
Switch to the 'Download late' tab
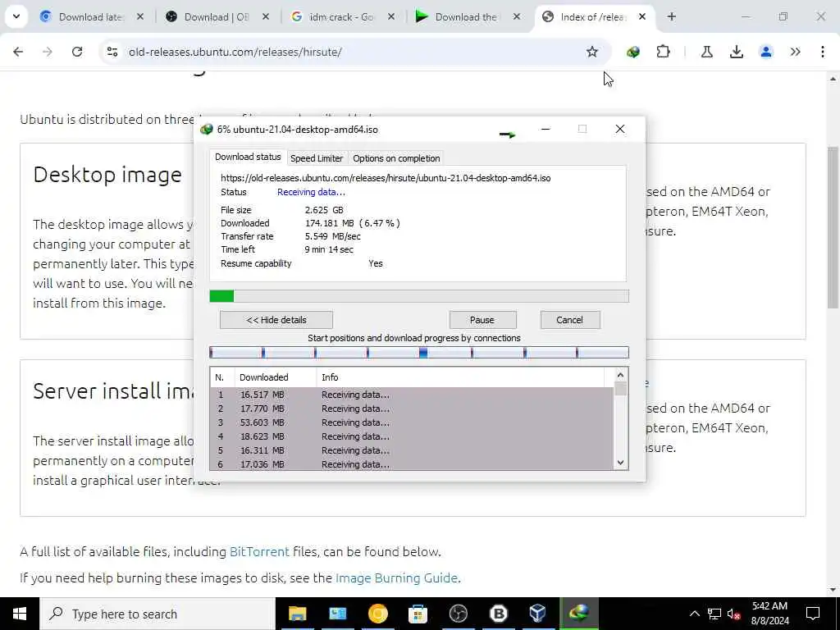(91, 17)
